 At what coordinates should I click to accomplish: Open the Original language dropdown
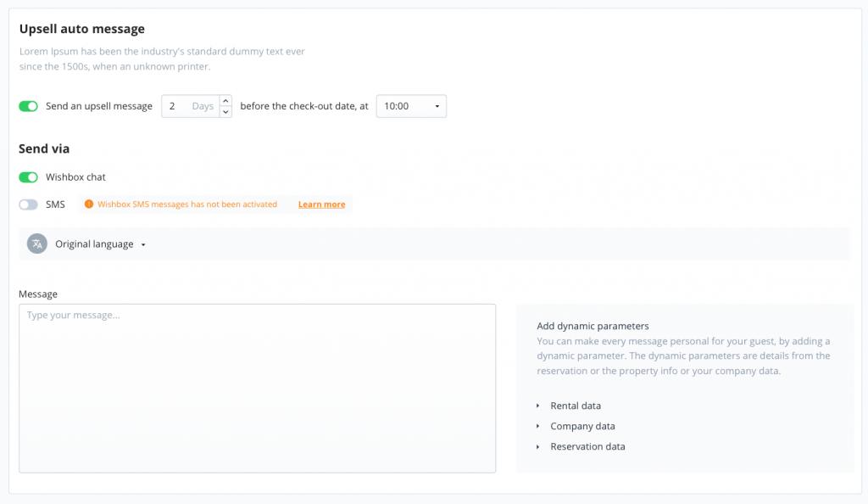click(x=100, y=244)
